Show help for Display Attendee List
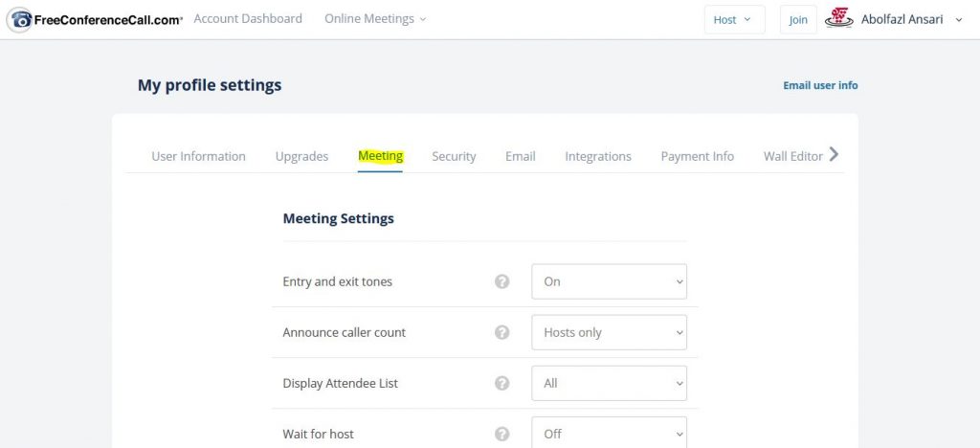The image size is (980, 448). pyautogui.click(x=501, y=383)
